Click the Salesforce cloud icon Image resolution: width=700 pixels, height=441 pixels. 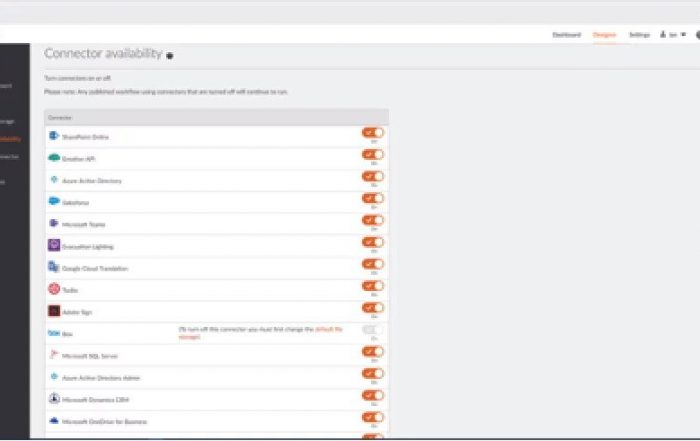point(54,200)
